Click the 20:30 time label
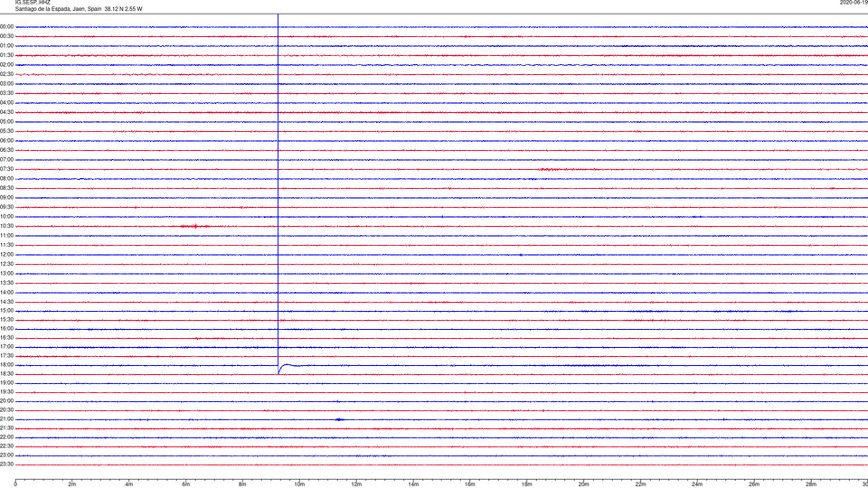Screen dimensions: 868x488 pyautogui.click(x=6, y=410)
